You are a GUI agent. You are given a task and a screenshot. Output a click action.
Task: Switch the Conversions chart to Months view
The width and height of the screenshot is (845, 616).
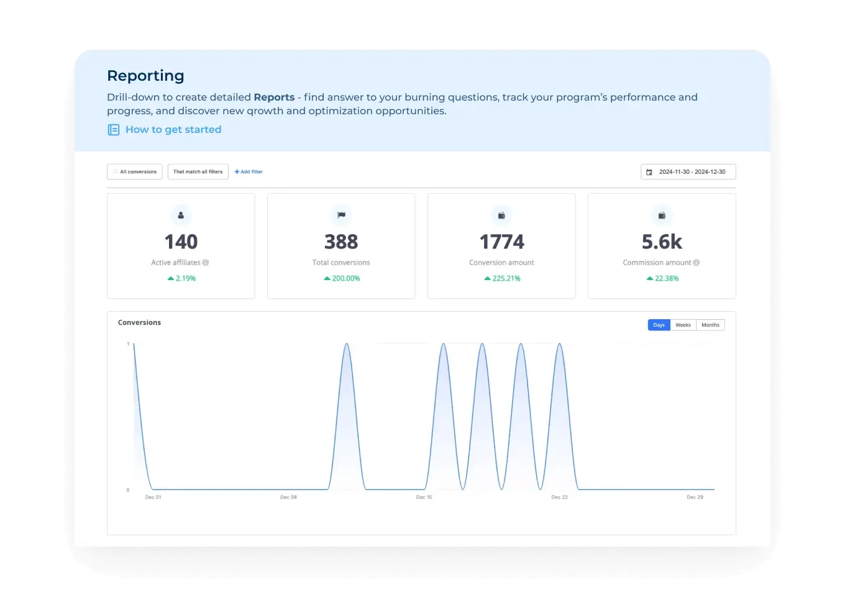pos(710,325)
